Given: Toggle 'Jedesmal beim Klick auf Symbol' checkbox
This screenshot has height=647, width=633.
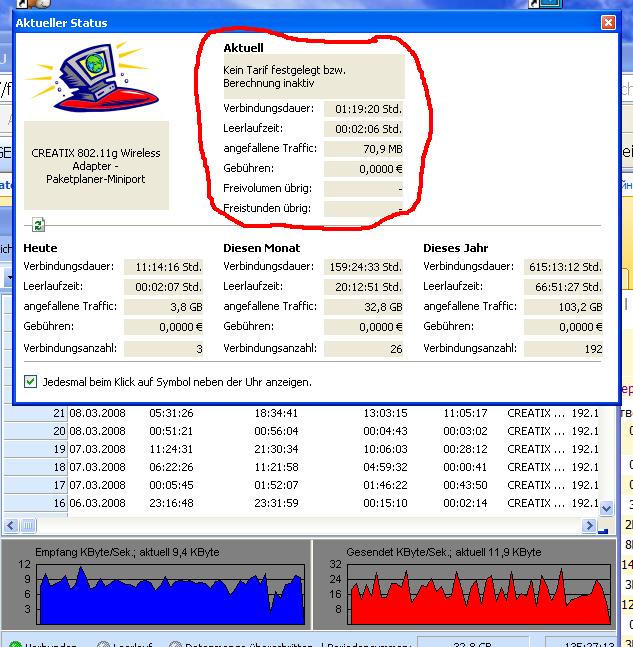Looking at the screenshot, I should (31, 381).
